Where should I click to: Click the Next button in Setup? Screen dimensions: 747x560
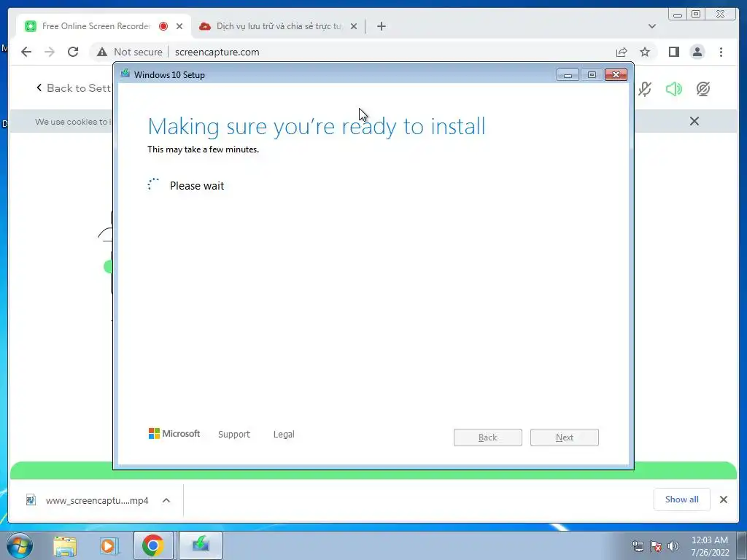[x=565, y=437]
